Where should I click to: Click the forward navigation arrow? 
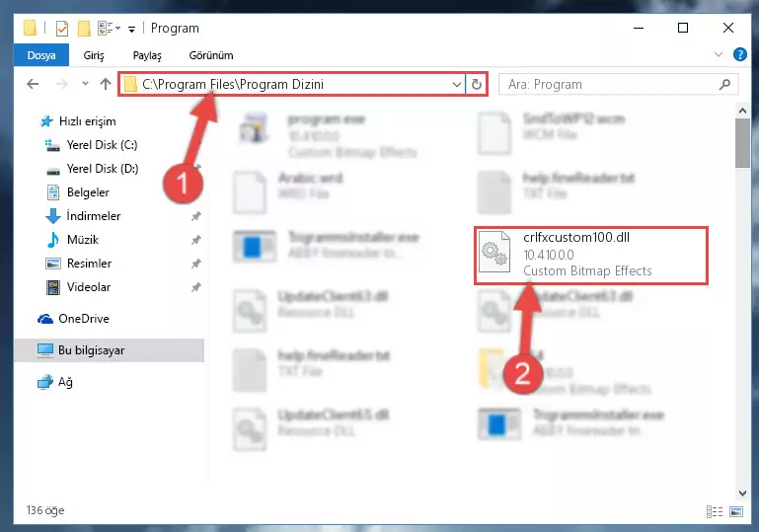pos(62,84)
